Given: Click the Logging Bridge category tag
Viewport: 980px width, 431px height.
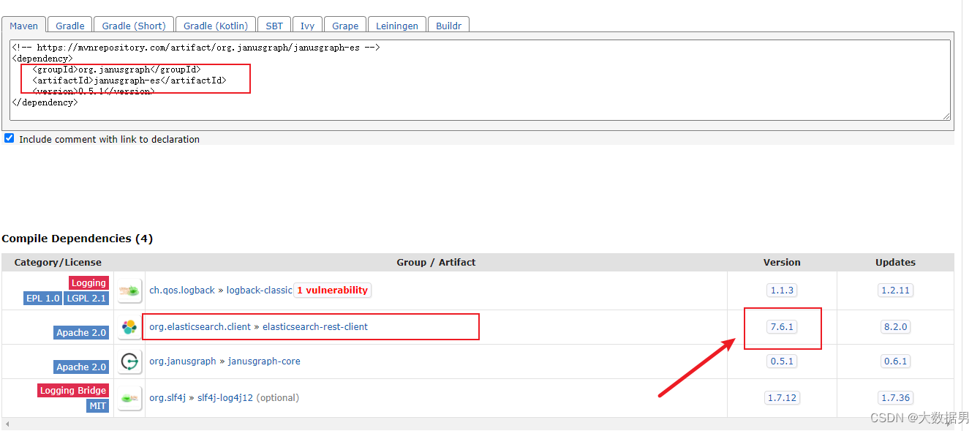Looking at the screenshot, I should (73, 391).
